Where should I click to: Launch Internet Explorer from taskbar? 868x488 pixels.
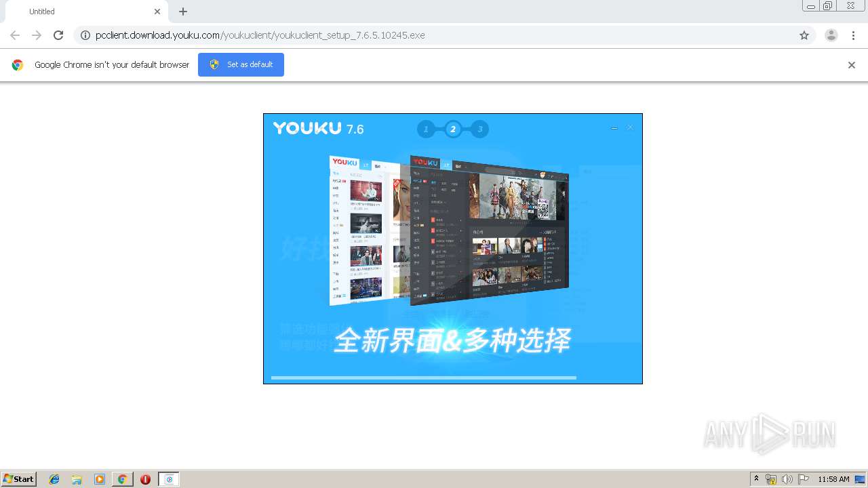click(x=54, y=479)
